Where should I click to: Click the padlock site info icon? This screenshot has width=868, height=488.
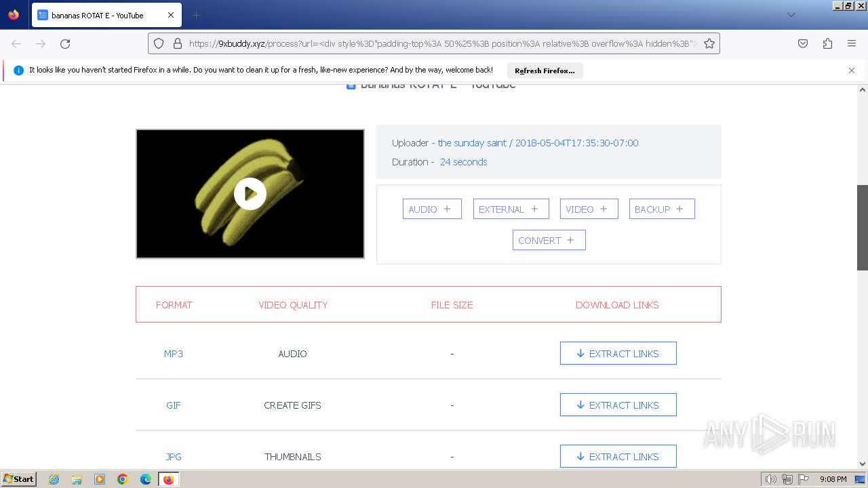tap(178, 43)
